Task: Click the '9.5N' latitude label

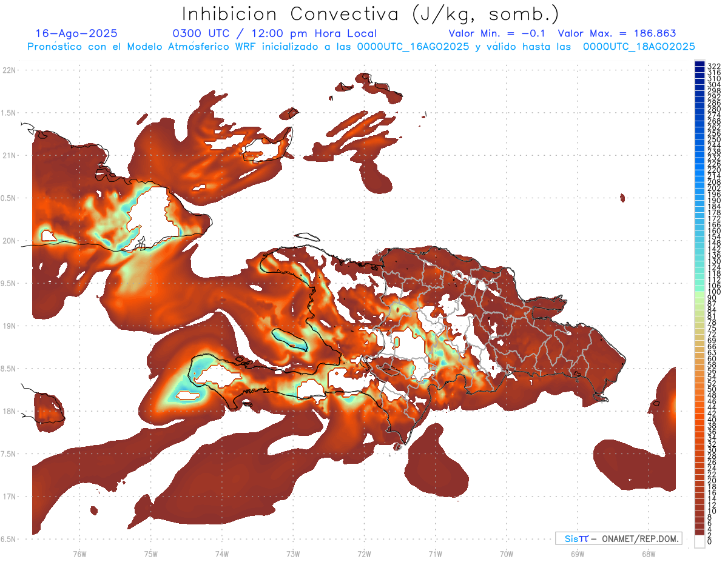Action: point(9,284)
